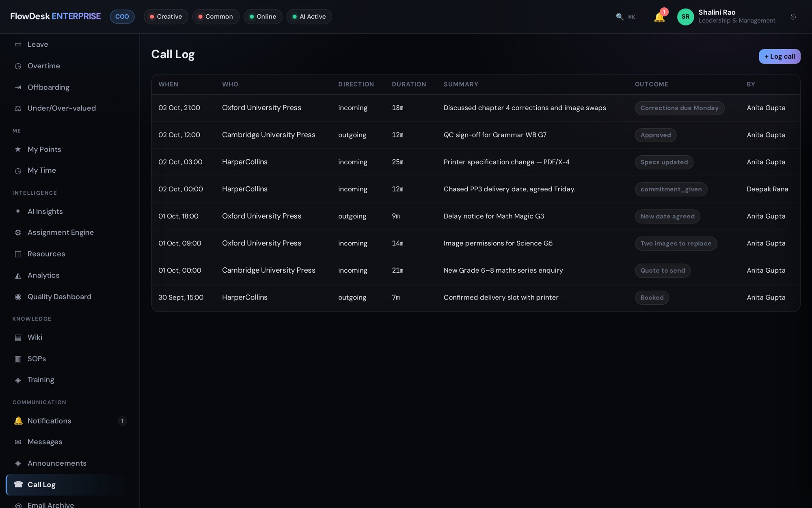Screen dimensions: 812x508
Task: Toggle the Creative status chip
Action: click(x=166, y=17)
